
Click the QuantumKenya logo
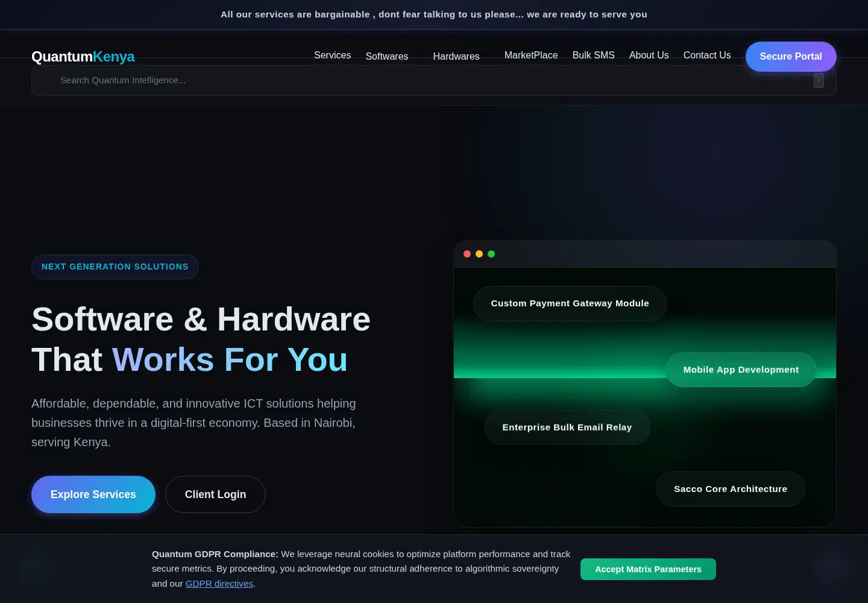pos(83,57)
